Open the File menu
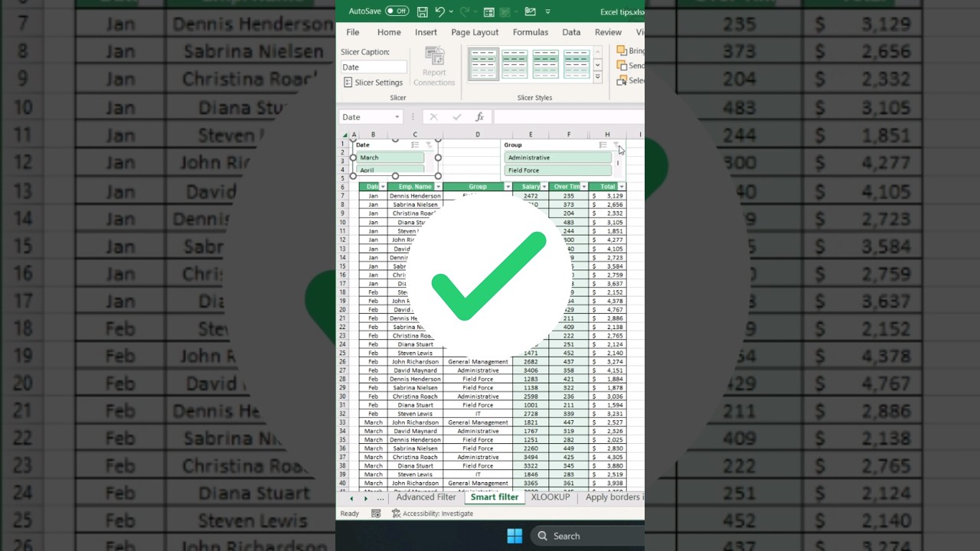This screenshot has height=551, width=980. tap(353, 32)
